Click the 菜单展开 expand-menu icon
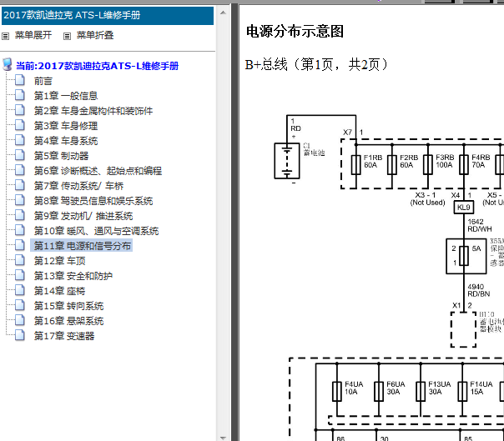The height and width of the screenshot is (441, 504). pyautogui.click(x=6, y=36)
